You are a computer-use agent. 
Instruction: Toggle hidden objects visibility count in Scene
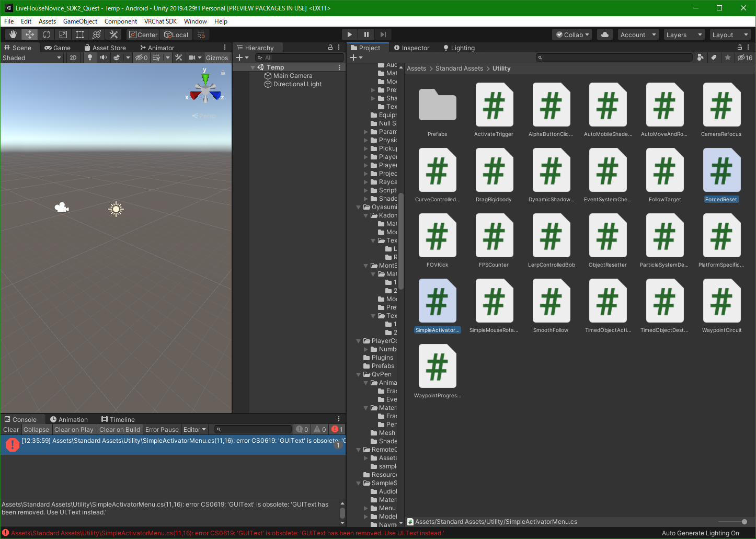(141, 58)
